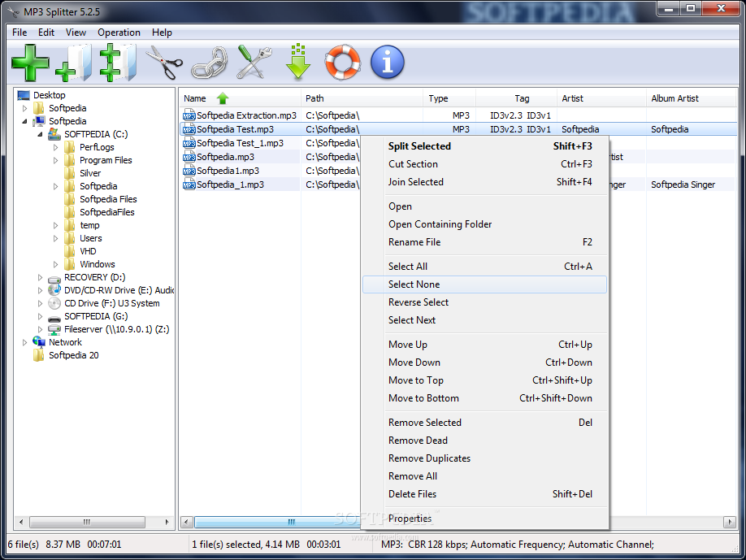
Task: Click Open Containing Folder menu entry
Action: (x=484, y=224)
